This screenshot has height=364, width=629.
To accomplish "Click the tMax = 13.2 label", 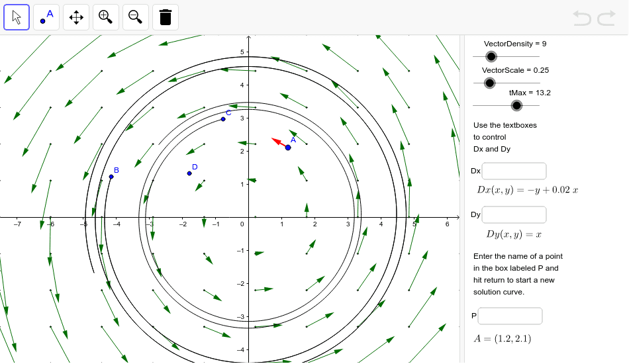I will click(530, 93).
